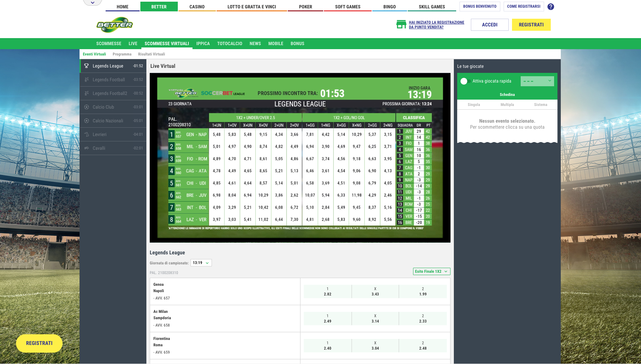Select the ball icon beside Calcio Nazionali
Image resolution: width=641 pixels, height=364 pixels.
[x=87, y=121]
